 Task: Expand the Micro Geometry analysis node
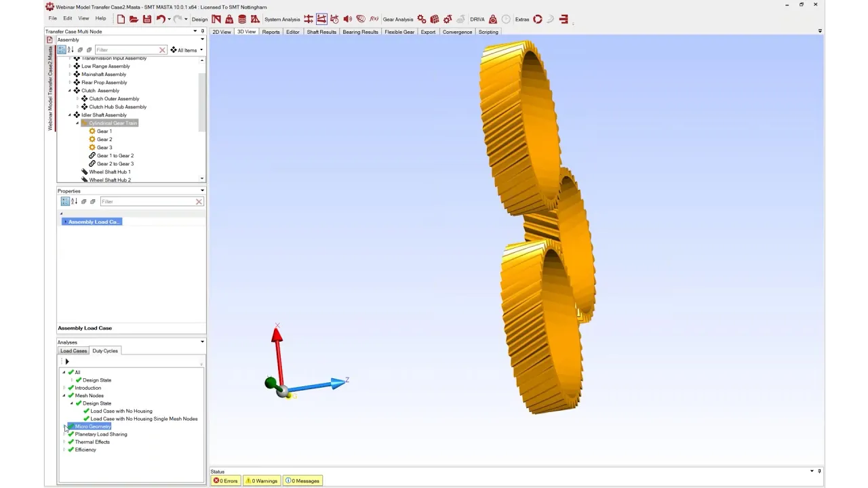click(64, 426)
